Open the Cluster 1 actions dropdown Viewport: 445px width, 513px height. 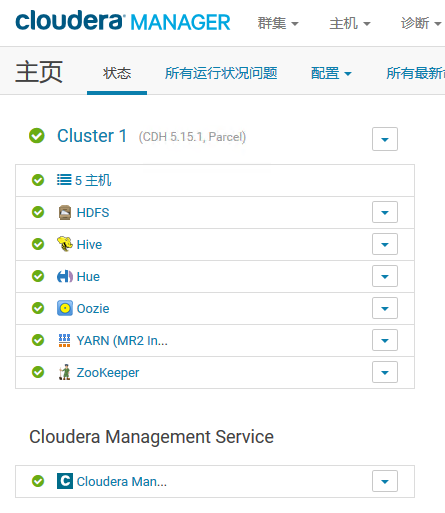(x=385, y=139)
